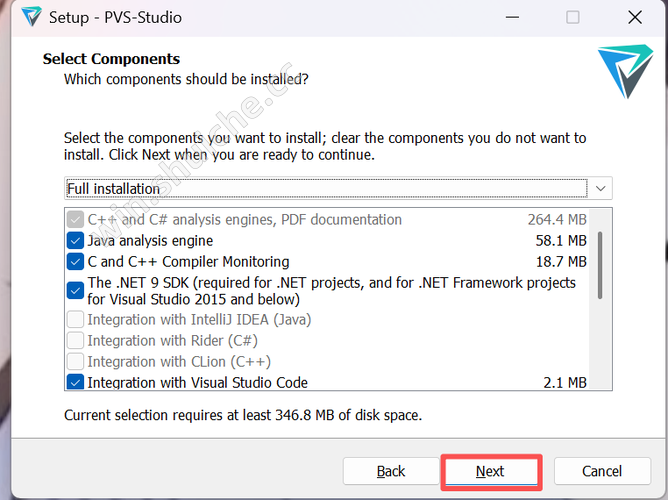This screenshot has width=668, height=500.
Task: Click Integration with CLion checkbox
Action: tap(75, 362)
